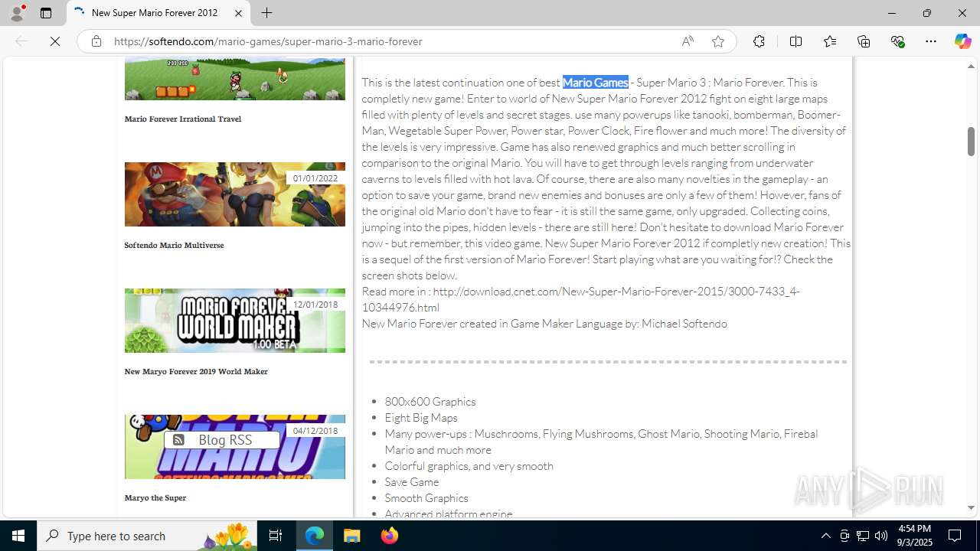
Task: View site information lock icon
Action: click(96, 41)
